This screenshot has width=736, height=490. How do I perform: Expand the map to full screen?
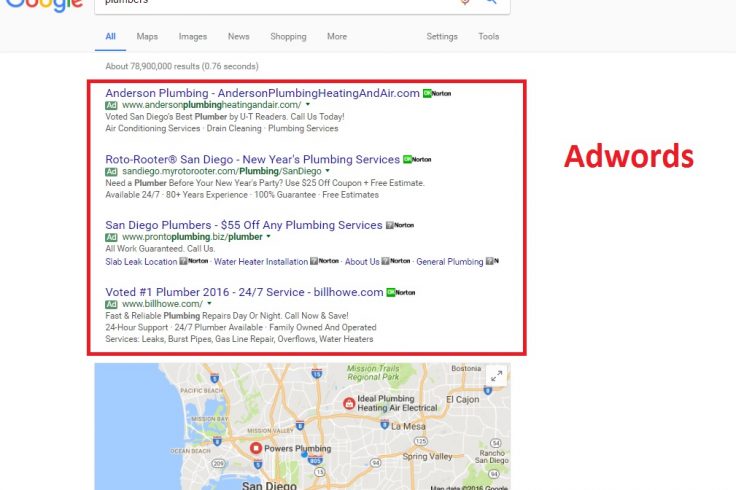pos(496,376)
